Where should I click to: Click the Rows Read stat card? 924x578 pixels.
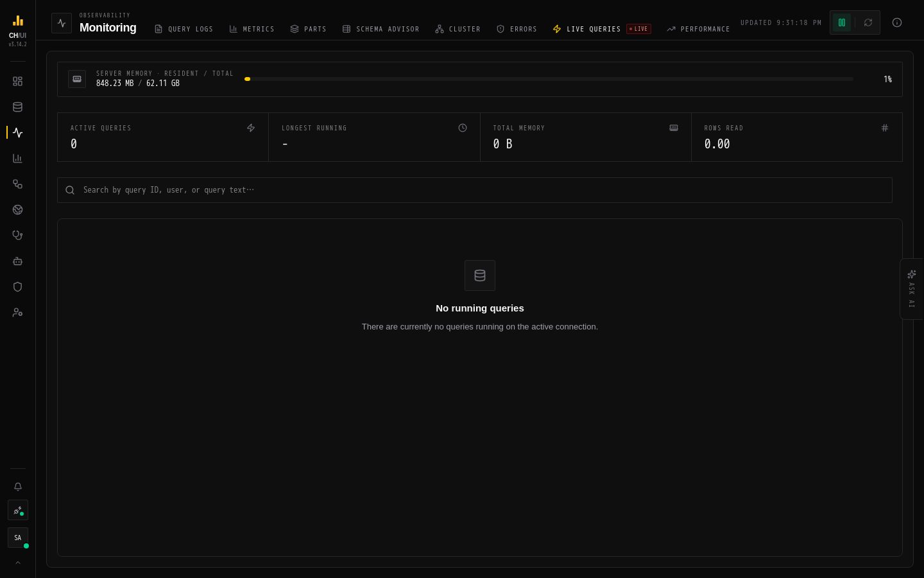coord(797,137)
